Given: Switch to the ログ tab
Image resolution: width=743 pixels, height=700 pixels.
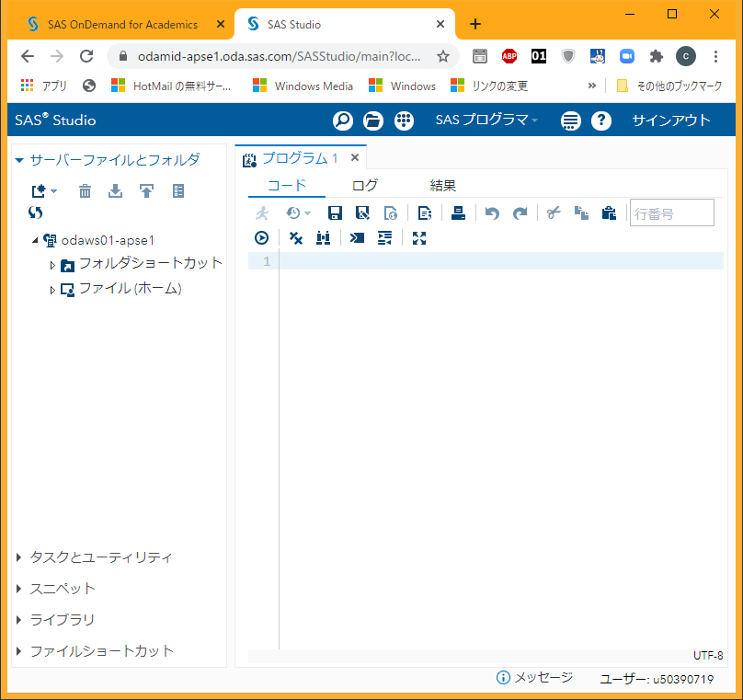Looking at the screenshot, I should [364, 185].
